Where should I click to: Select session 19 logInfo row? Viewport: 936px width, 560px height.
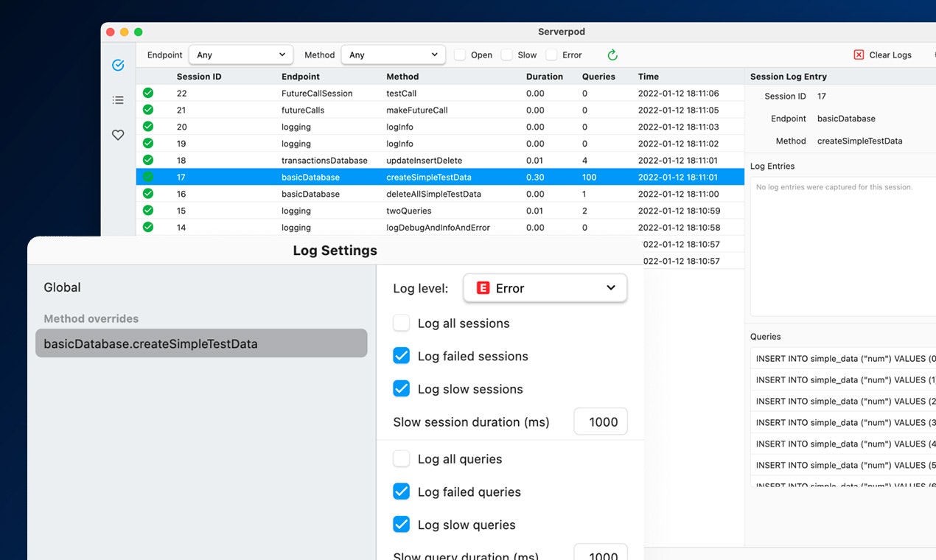[x=440, y=143]
